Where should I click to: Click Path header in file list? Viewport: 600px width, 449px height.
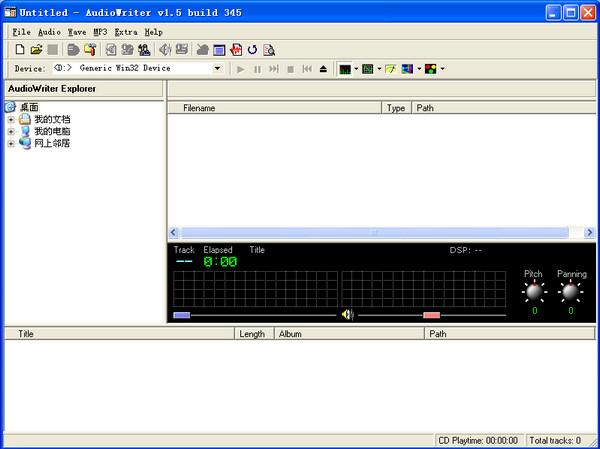[504, 108]
